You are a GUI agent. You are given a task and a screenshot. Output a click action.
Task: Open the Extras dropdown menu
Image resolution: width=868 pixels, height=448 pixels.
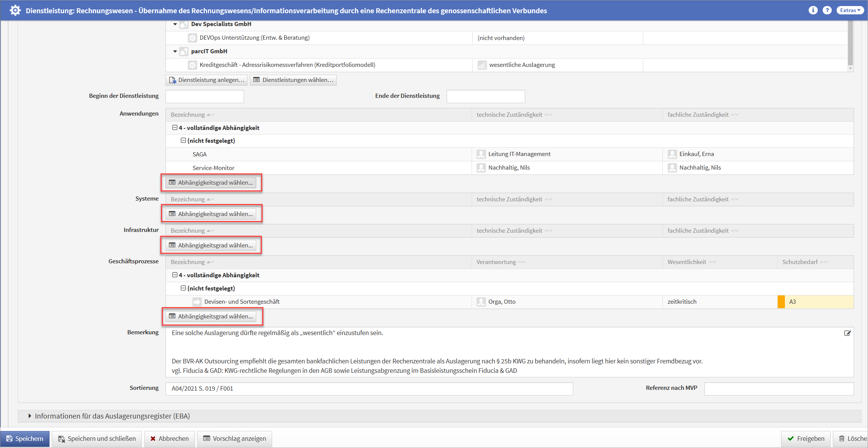[850, 10]
